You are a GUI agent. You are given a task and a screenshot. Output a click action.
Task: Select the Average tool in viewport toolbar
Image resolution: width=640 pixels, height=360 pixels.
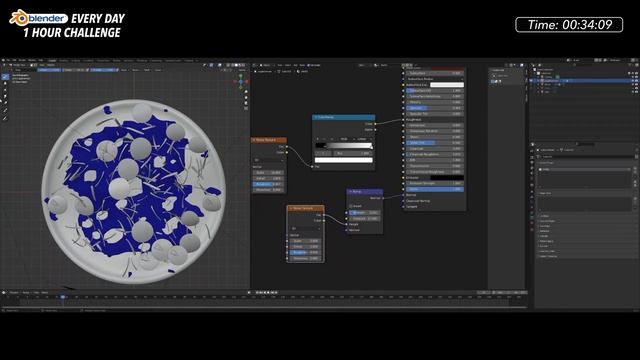point(5,90)
